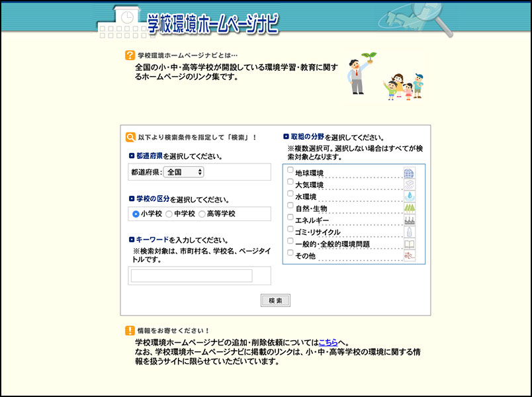This screenshot has height=397, width=532.
Task: Click the エネルギー energy icon
Action: click(x=410, y=220)
